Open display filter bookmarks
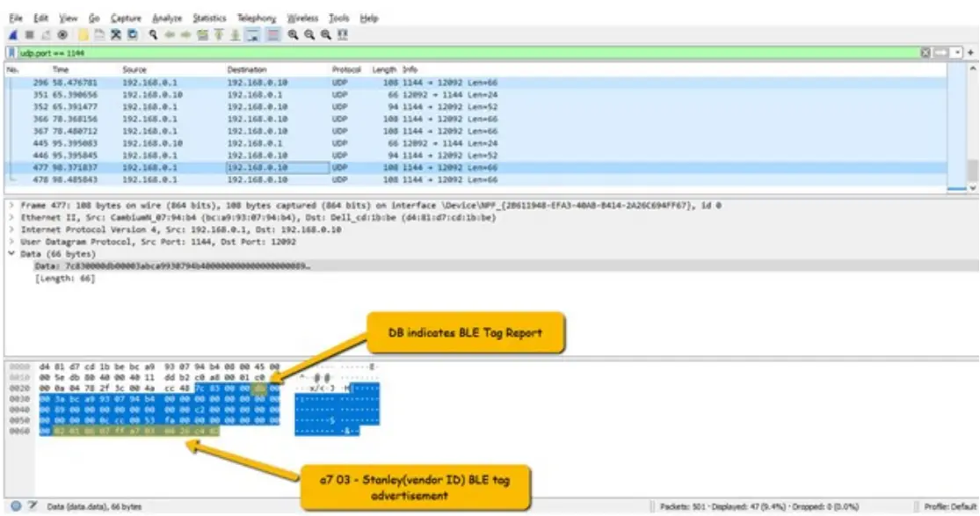 point(11,53)
